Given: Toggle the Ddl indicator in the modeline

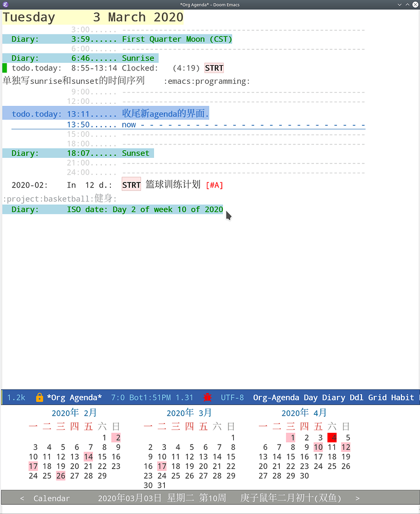Looking at the screenshot, I should tap(356, 397).
